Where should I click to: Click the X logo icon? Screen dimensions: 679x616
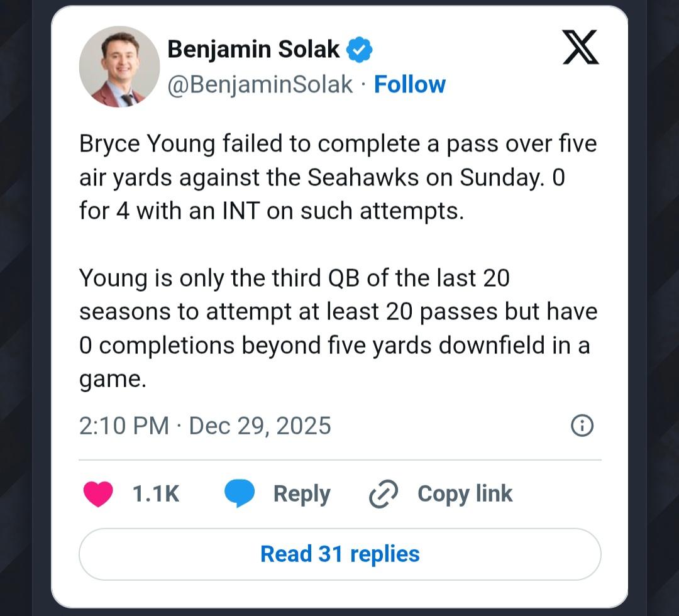point(580,48)
